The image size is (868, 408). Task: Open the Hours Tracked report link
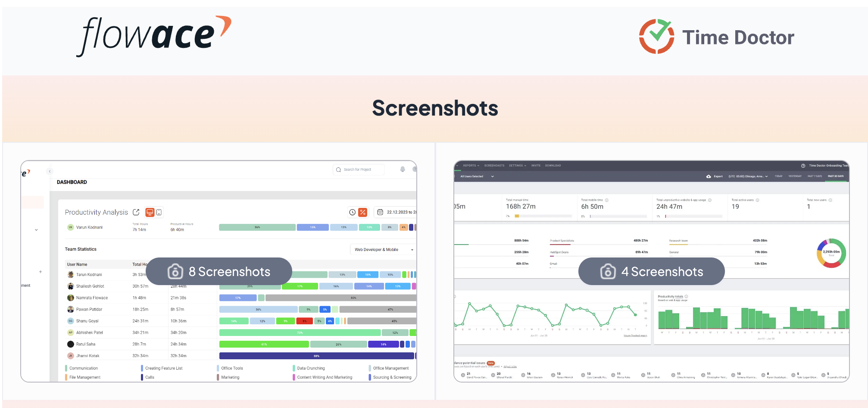pos(635,336)
